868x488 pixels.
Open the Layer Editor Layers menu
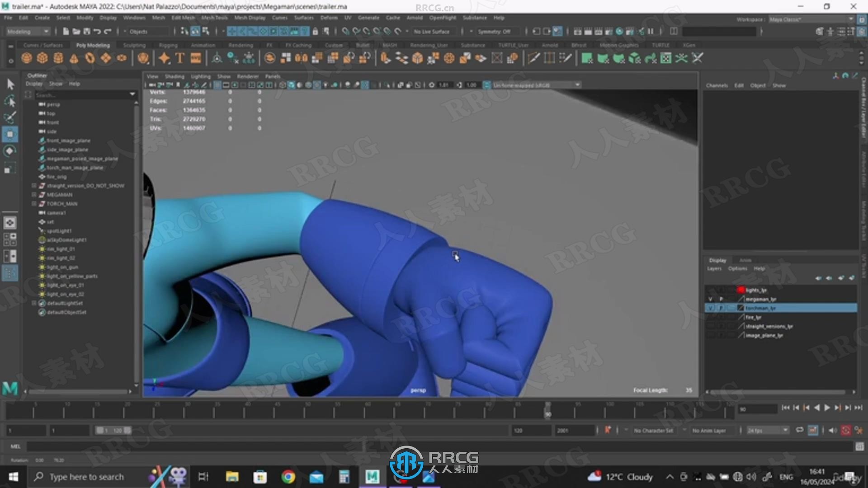click(714, 268)
